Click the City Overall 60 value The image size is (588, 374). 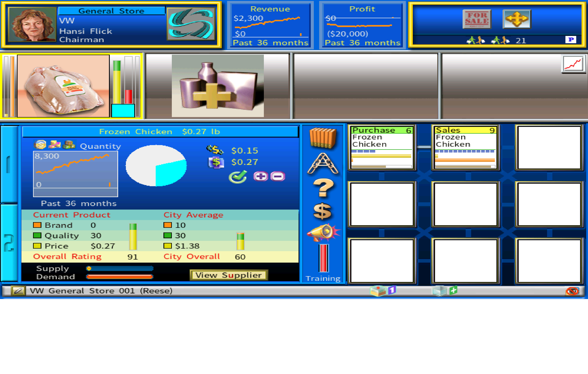click(x=240, y=257)
